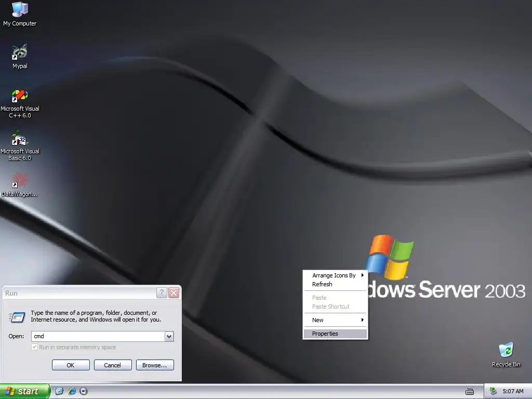Image resolution: width=532 pixels, height=399 pixels.
Task: Click the disabled Paste menu item
Action: pyautogui.click(x=335, y=298)
